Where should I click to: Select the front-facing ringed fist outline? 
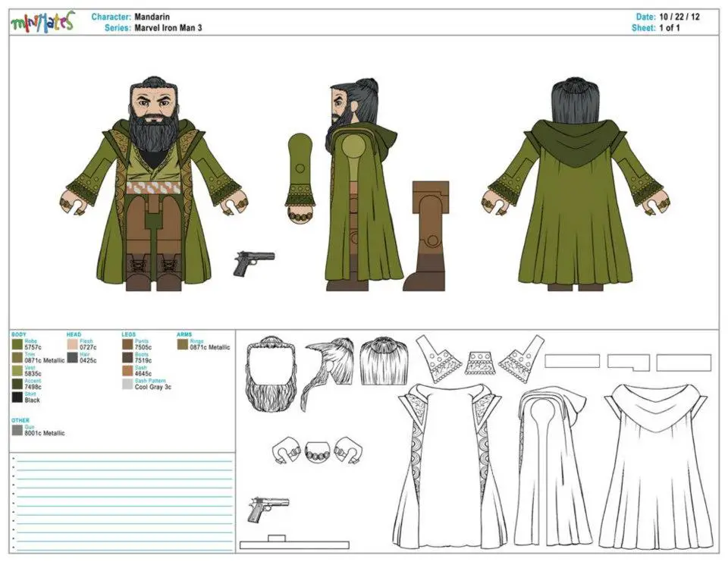tap(318, 451)
